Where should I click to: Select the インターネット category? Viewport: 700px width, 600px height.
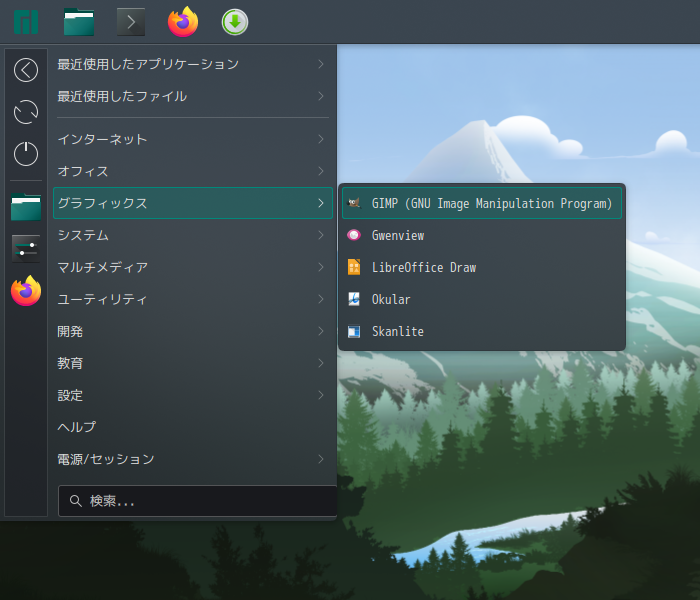pos(193,139)
